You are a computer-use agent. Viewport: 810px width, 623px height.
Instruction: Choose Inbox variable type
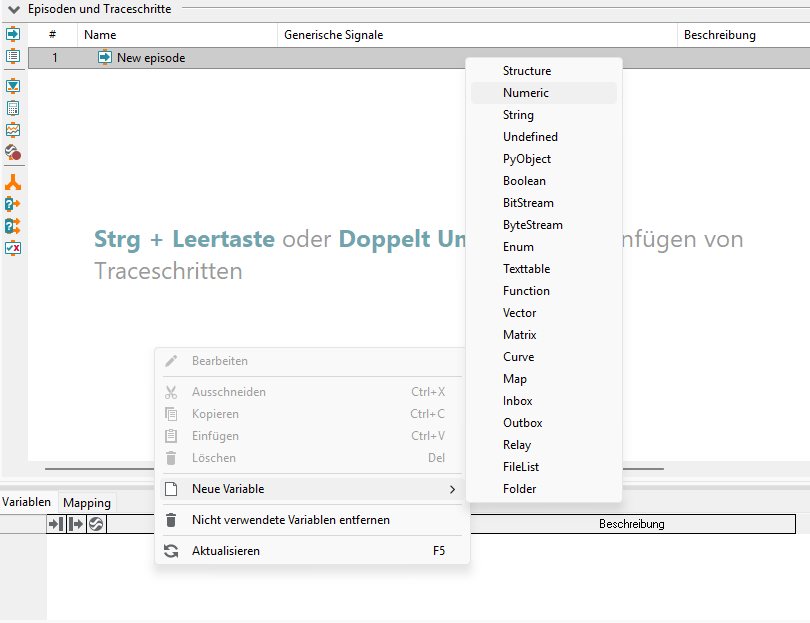click(x=544, y=401)
